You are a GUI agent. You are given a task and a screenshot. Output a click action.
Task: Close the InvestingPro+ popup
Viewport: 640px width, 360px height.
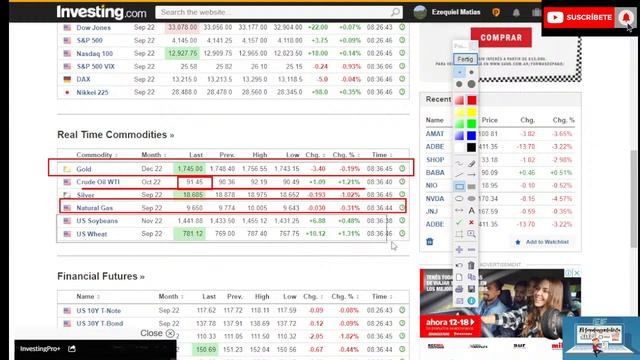point(157,333)
